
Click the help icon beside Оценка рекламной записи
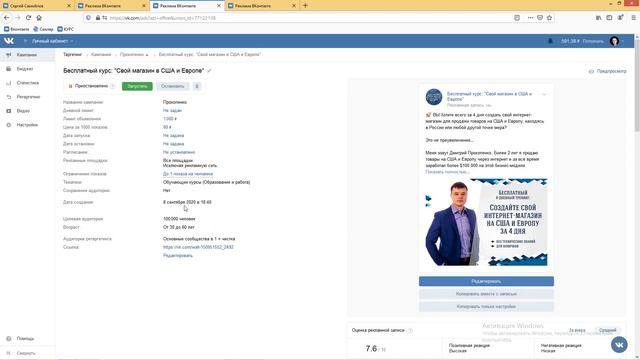(x=410, y=330)
